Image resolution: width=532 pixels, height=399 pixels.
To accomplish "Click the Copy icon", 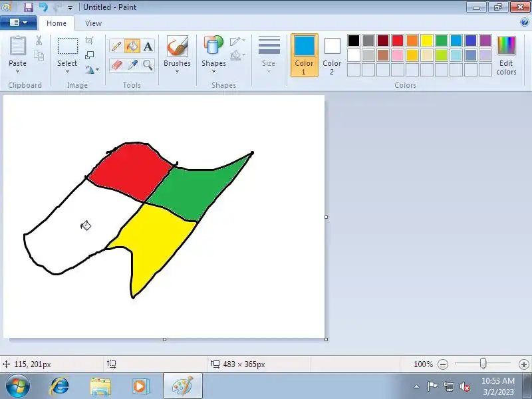I will (x=39, y=55).
